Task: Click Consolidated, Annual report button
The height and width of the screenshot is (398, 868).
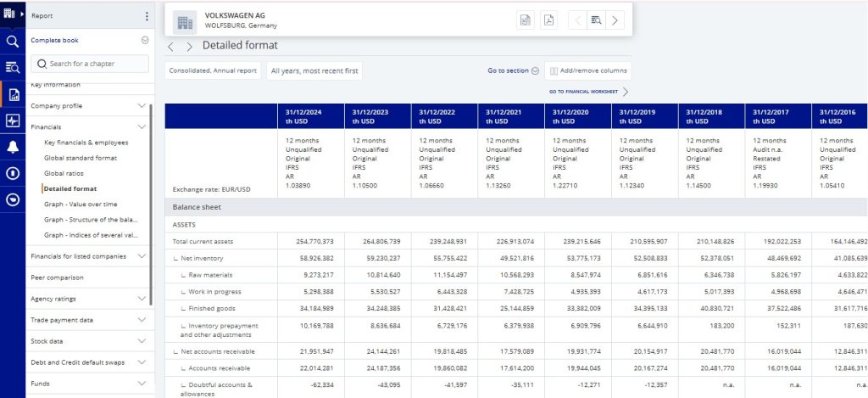Action: point(213,71)
